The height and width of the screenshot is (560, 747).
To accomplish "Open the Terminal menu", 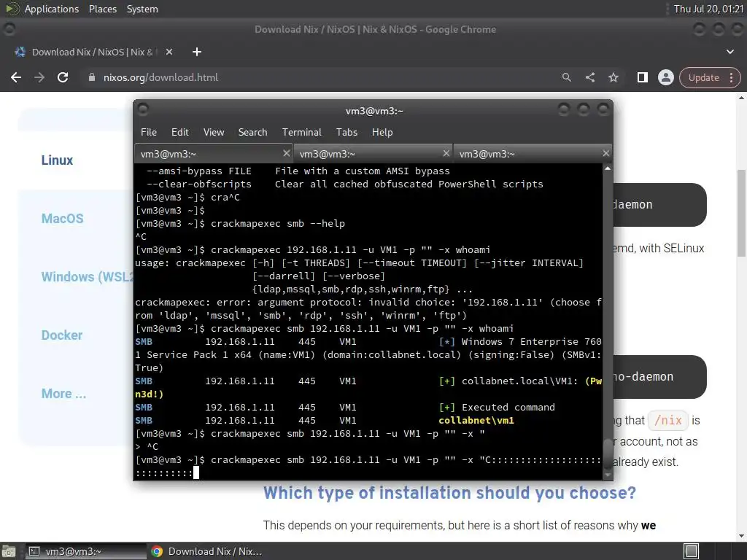I will pos(301,133).
